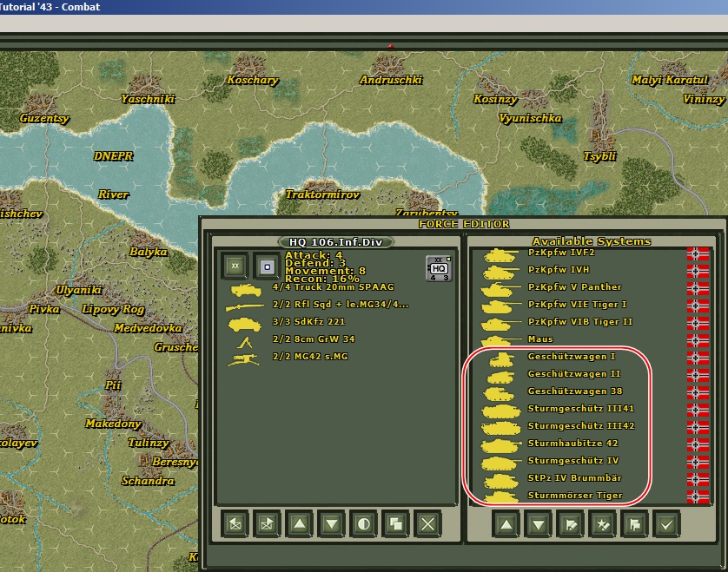Click the German flag beside PzKpfw IVH
The image size is (728, 572).
click(x=698, y=271)
